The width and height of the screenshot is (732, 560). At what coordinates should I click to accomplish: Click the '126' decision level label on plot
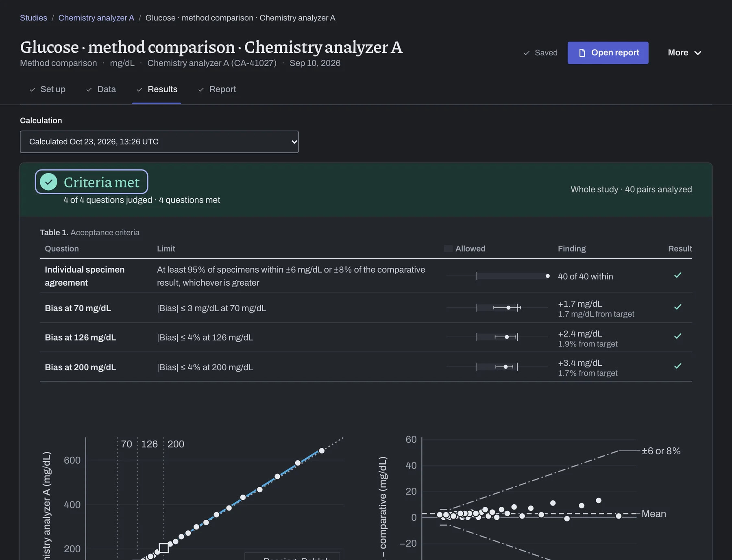click(149, 444)
